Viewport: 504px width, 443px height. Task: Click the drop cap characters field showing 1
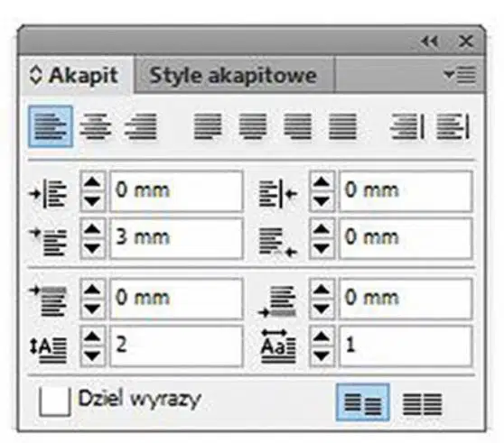(x=406, y=346)
